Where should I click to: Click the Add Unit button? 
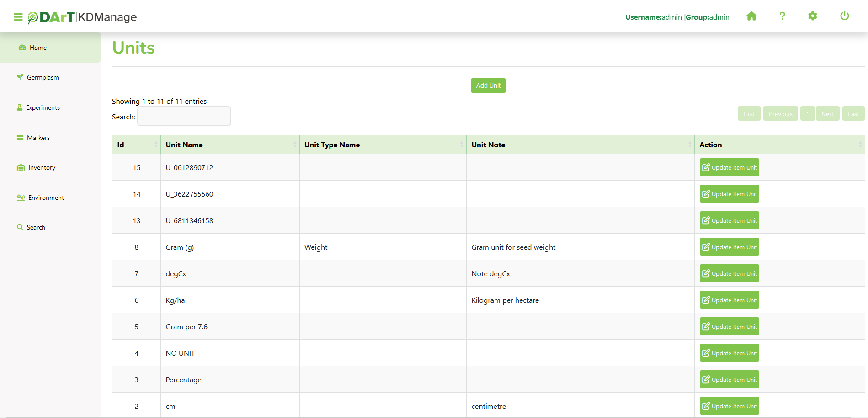tap(488, 86)
